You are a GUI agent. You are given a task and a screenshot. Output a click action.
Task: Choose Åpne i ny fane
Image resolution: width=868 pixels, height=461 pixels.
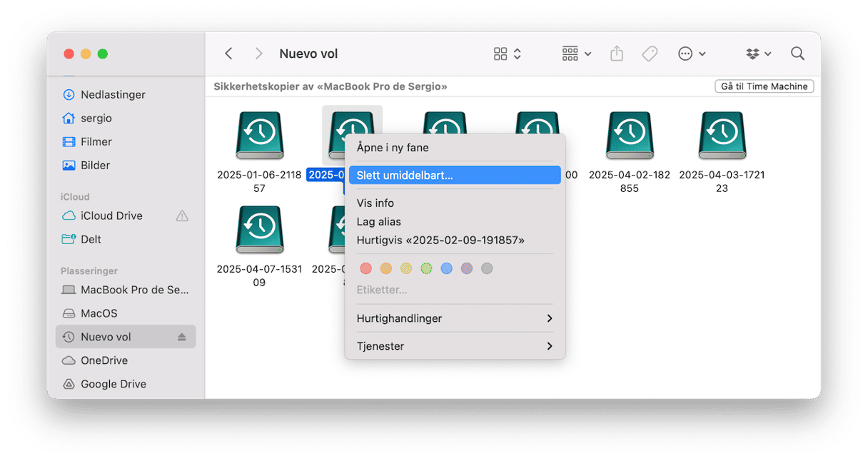pos(455,148)
